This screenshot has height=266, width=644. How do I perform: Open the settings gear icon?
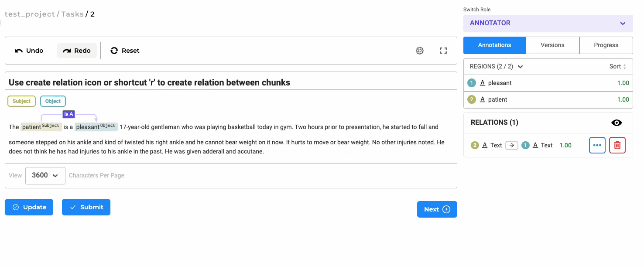[x=420, y=51]
